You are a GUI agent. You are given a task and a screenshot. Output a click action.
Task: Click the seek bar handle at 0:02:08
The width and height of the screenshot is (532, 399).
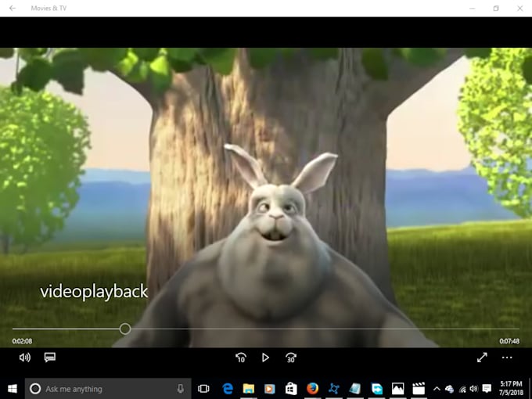tap(125, 329)
